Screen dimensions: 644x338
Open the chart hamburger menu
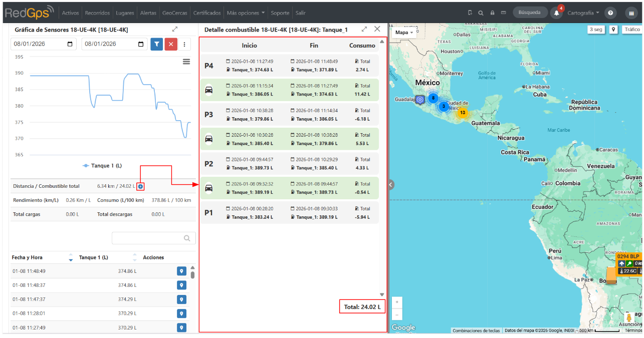pos(186,62)
